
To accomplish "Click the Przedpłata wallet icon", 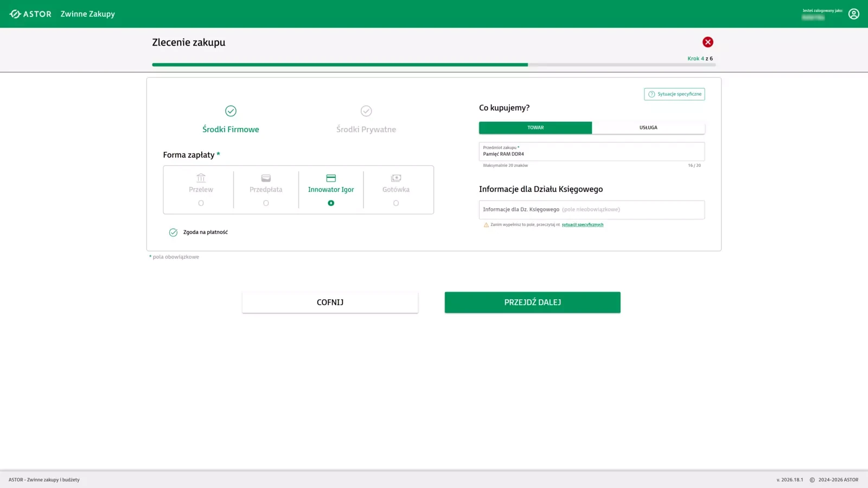I will 266,178.
